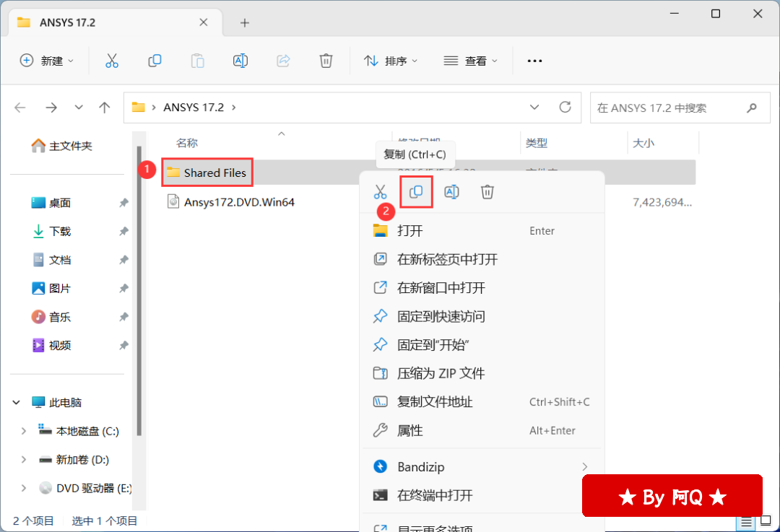Image resolution: width=780 pixels, height=532 pixels.
Task: Click the toolbar Rename icon
Action: pyautogui.click(x=240, y=61)
